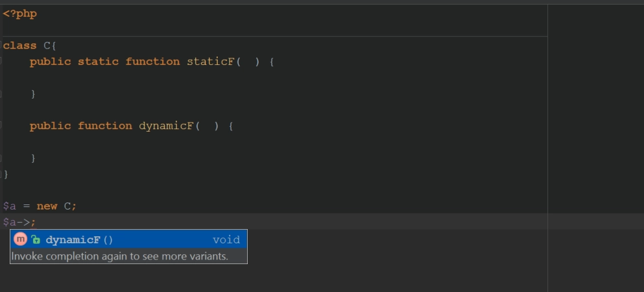Collapse dynamicF function via gutter fold marker
Screen dimensions: 644x292
coord(1,126)
